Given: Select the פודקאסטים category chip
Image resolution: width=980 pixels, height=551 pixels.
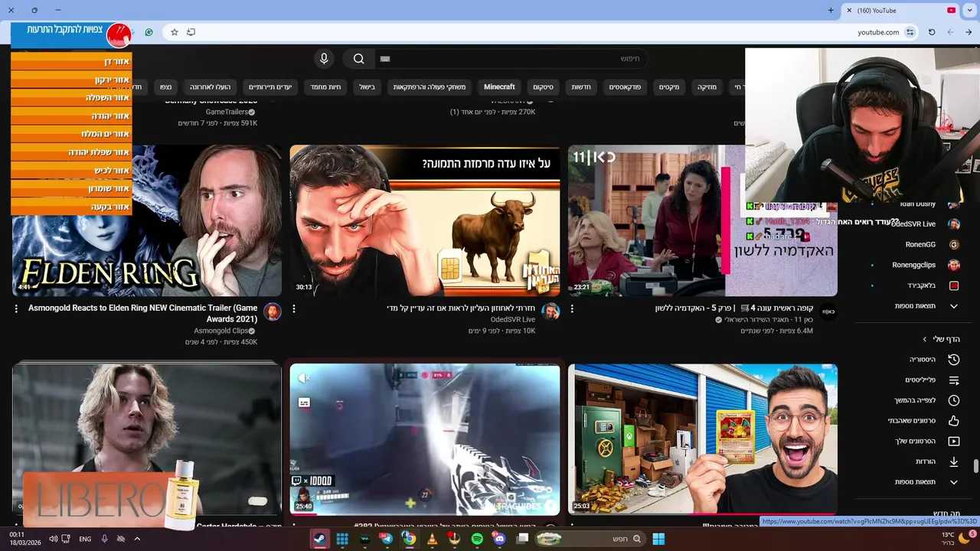Looking at the screenshot, I should 625,87.
